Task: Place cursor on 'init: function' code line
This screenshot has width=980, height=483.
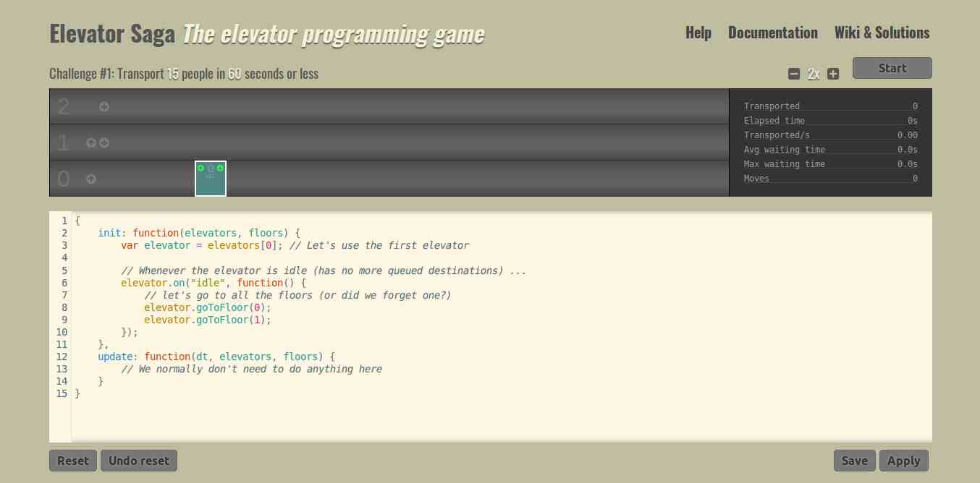Action: click(199, 233)
